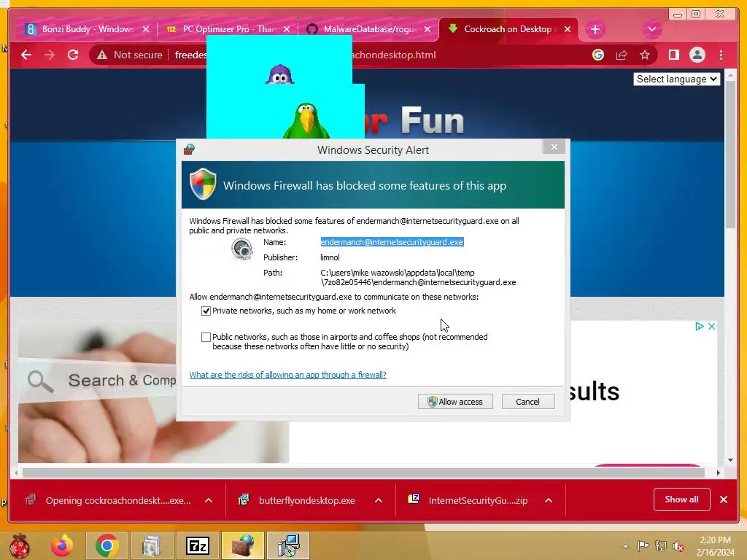Click the green parrot character
Screen dimensions: 747x560
coord(306,121)
